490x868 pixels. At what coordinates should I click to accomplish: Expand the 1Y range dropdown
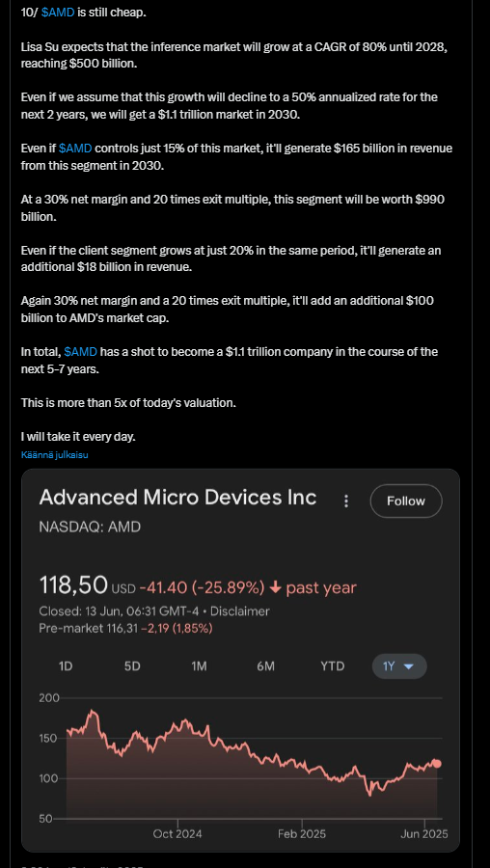(399, 665)
